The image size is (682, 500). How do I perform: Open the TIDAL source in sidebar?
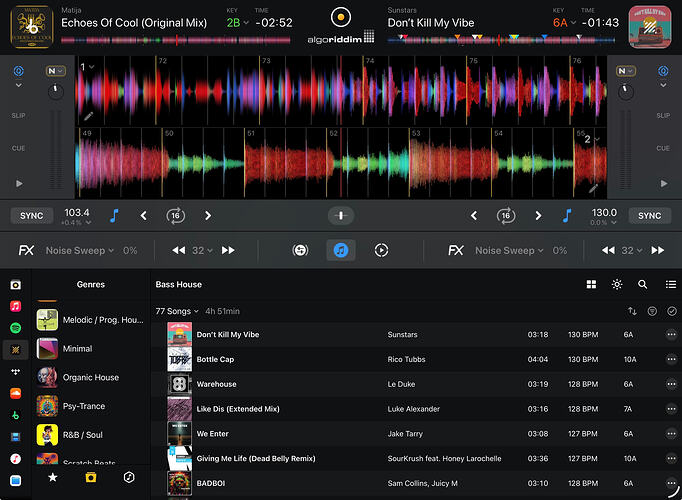point(16,372)
